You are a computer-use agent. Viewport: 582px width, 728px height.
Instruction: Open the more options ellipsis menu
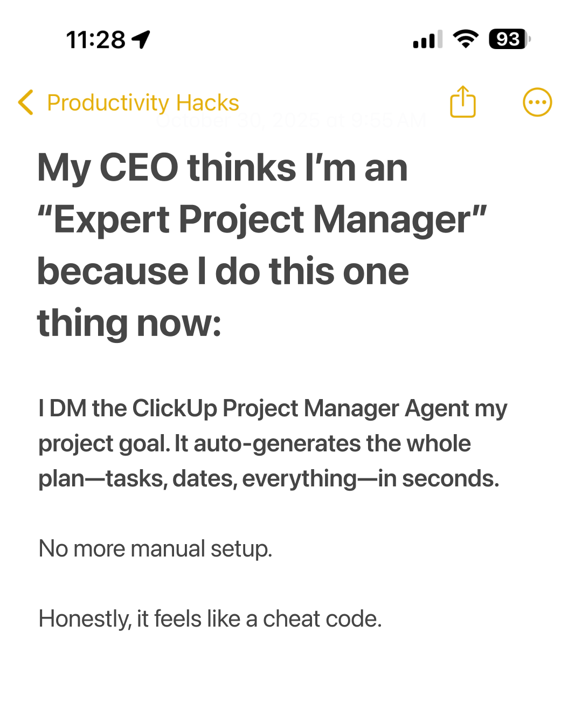[x=537, y=102]
